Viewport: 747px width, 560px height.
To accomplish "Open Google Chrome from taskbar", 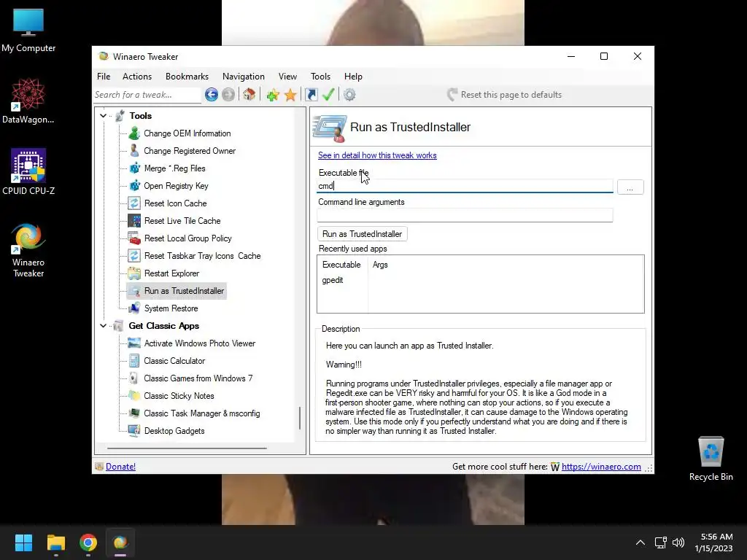I will [88, 542].
